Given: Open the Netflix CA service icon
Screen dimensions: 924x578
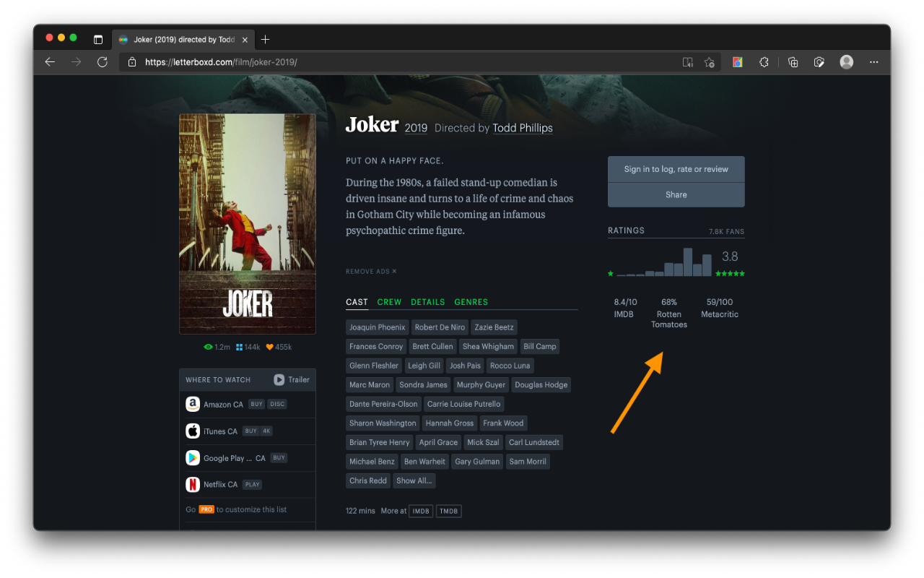Looking at the screenshot, I should pos(193,485).
